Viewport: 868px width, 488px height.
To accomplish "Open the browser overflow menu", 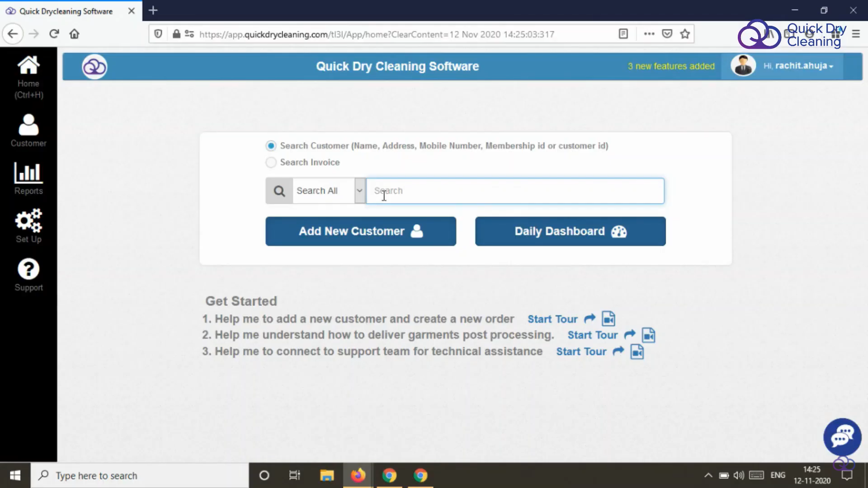I will 649,34.
